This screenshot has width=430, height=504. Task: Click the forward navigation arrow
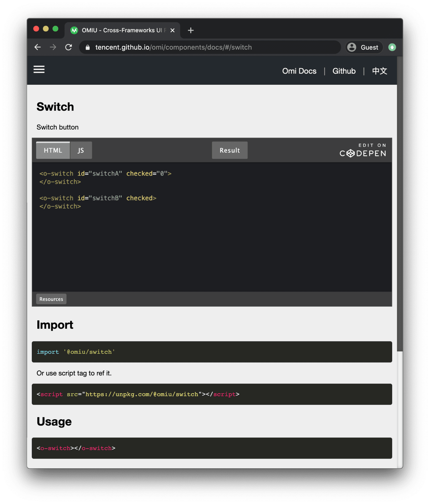point(53,47)
